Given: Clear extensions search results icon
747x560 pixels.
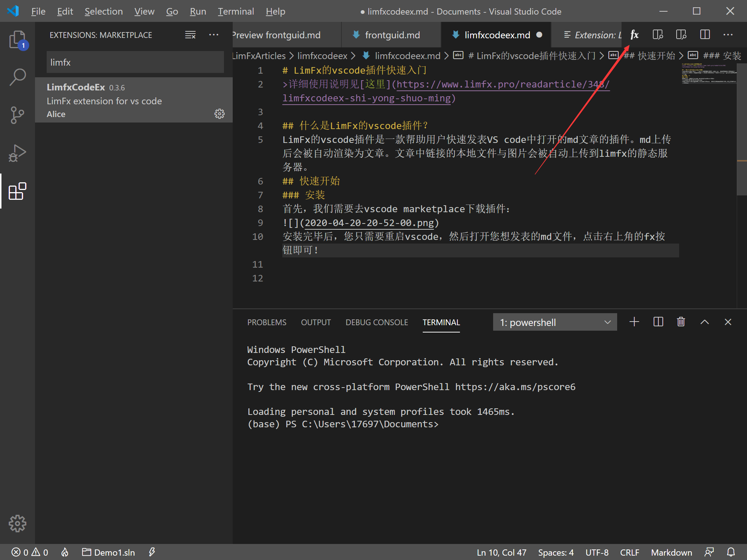Looking at the screenshot, I should 190,35.
